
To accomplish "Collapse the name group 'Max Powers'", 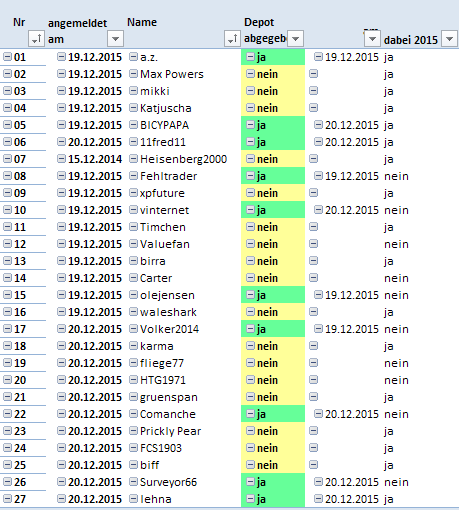I will tap(133, 74).
